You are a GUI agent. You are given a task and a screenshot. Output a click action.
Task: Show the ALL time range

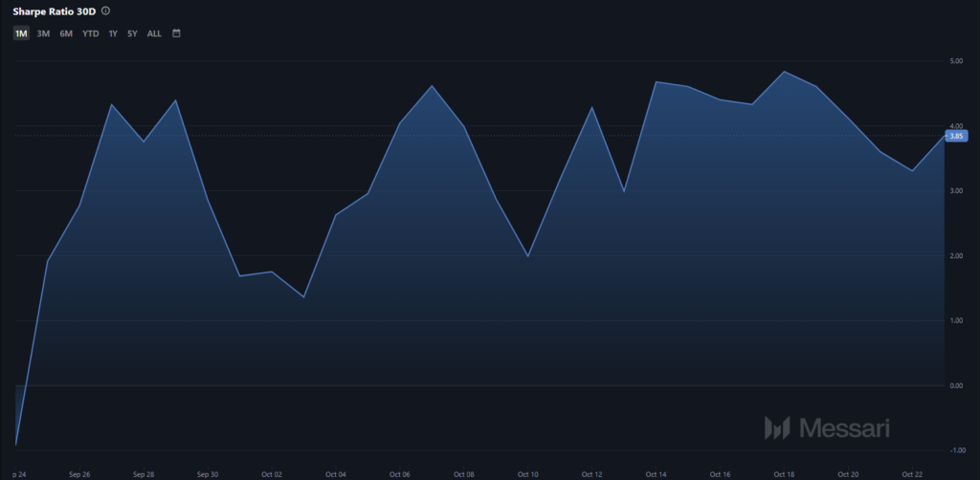(154, 33)
